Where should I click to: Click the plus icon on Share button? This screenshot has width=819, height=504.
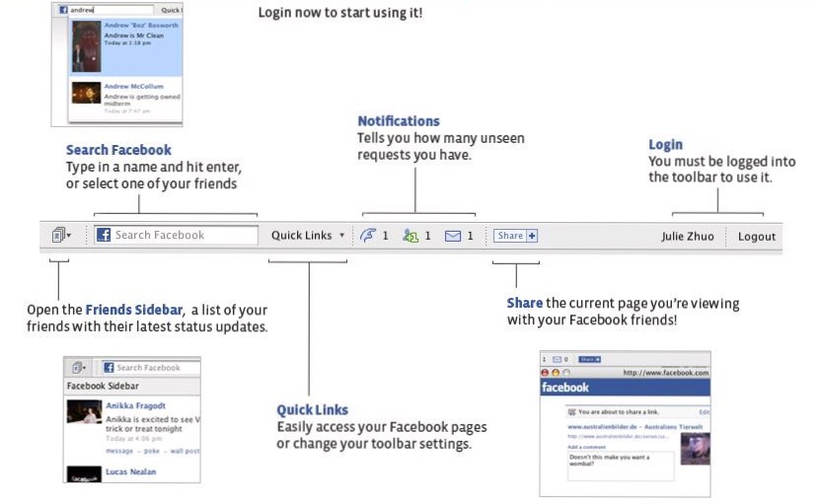tap(532, 236)
